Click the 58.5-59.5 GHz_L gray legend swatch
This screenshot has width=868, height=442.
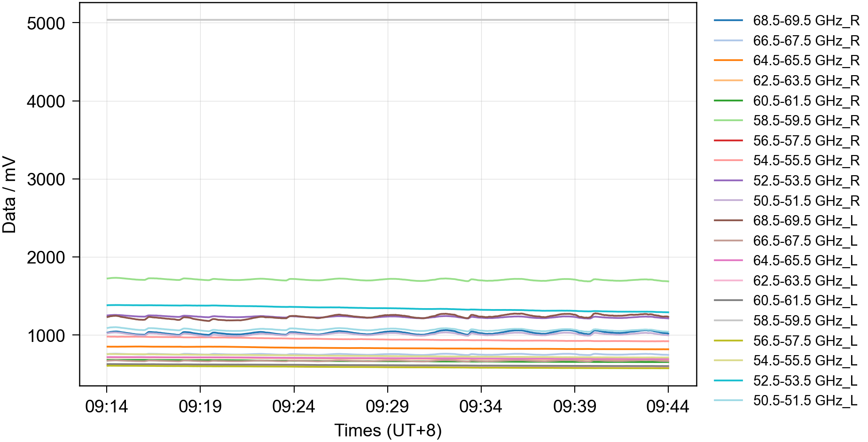coord(728,321)
